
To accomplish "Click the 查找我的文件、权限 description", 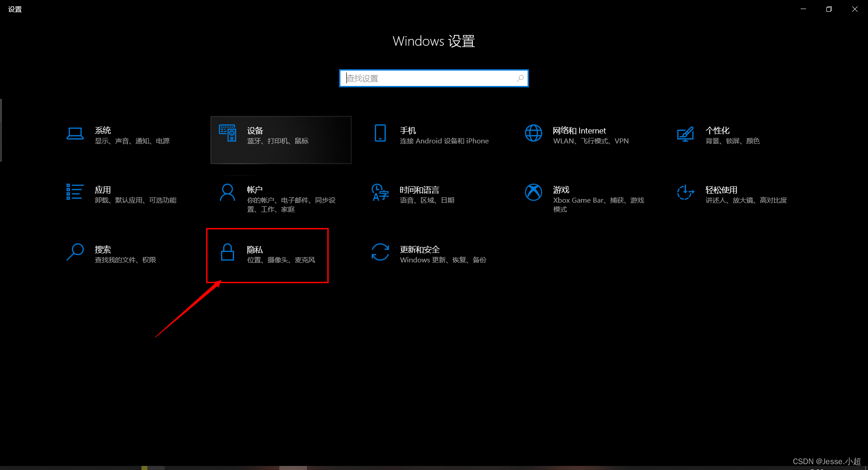I will point(125,260).
